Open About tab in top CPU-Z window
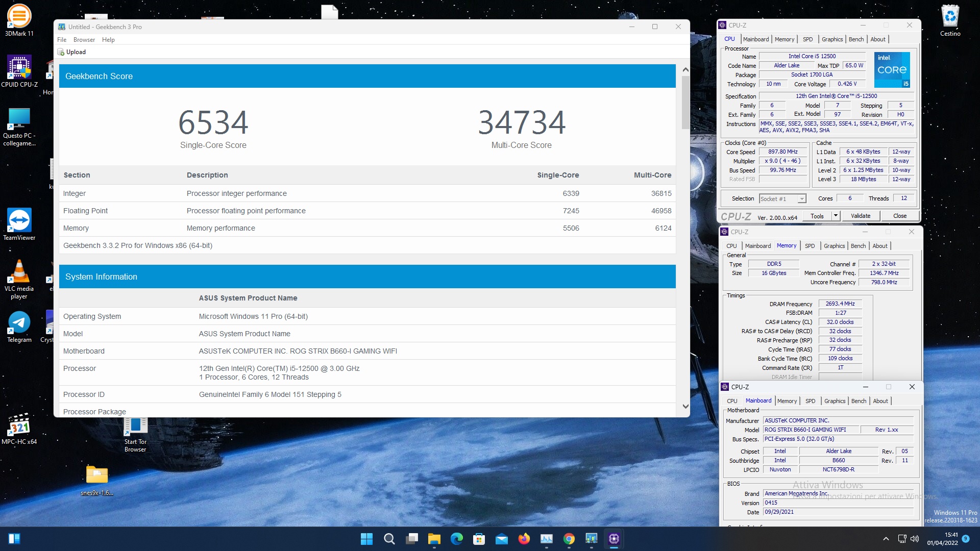The width and height of the screenshot is (980, 551). tap(878, 39)
